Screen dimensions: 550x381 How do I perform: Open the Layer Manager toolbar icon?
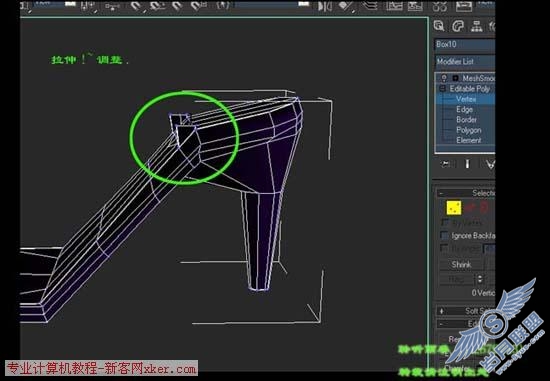pos(370,6)
